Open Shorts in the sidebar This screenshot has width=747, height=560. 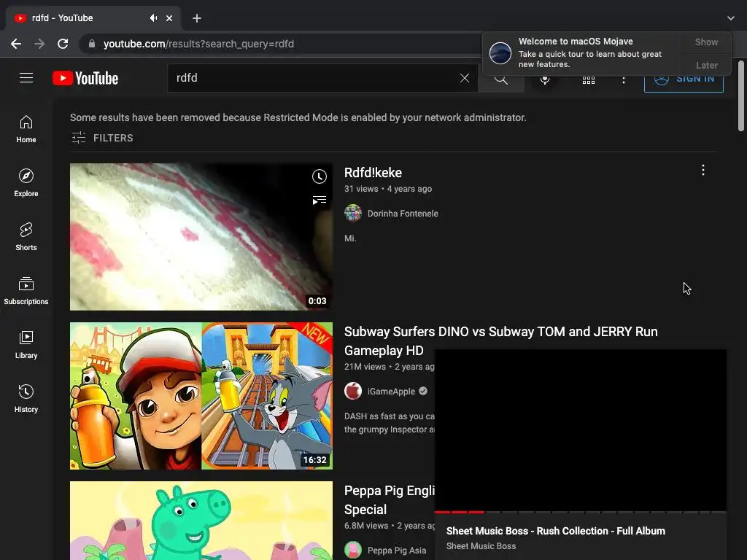point(26,237)
